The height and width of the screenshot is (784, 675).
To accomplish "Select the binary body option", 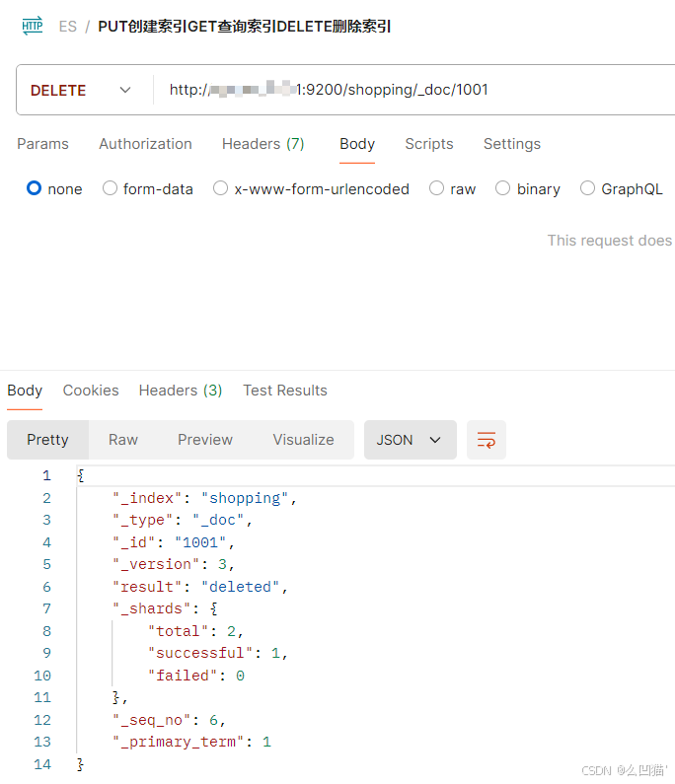I will tap(503, 188).
